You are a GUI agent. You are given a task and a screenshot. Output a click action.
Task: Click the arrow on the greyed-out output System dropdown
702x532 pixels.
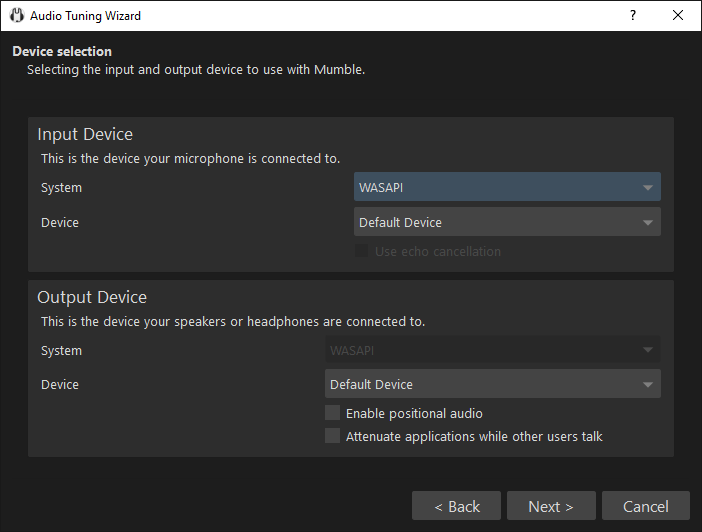tap(648, 351)
